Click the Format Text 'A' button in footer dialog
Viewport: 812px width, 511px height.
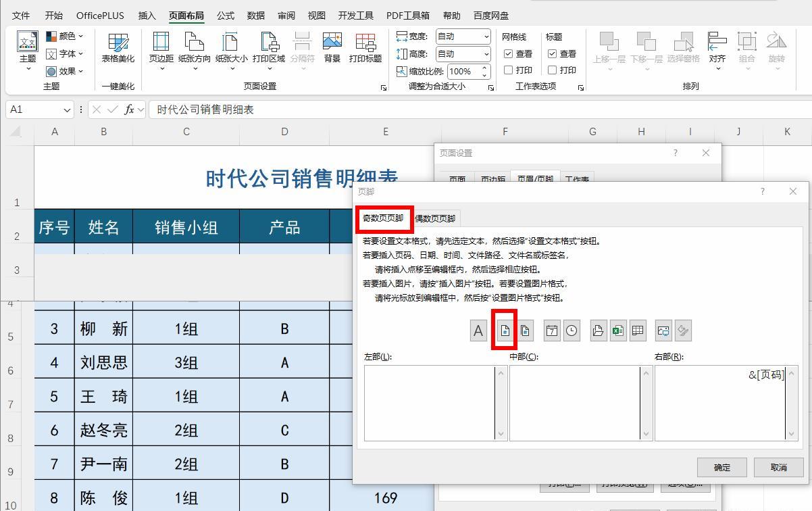pos(478,331)
